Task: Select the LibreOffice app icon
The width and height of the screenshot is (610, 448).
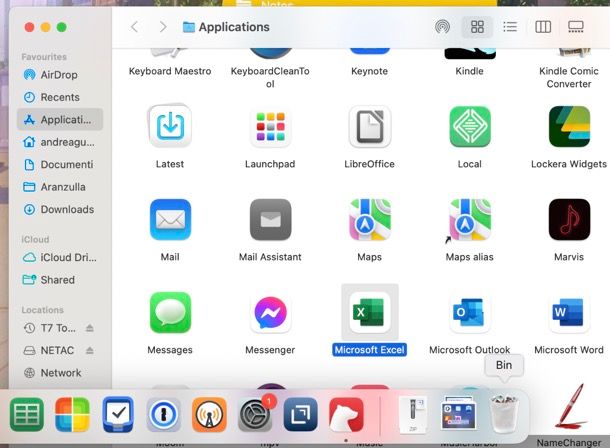Action: [x=370, y=126]
